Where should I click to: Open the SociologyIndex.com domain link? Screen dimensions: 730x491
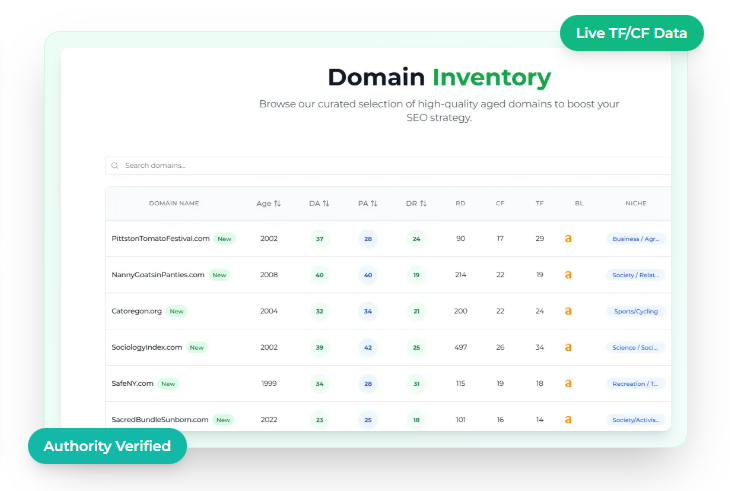147,347
